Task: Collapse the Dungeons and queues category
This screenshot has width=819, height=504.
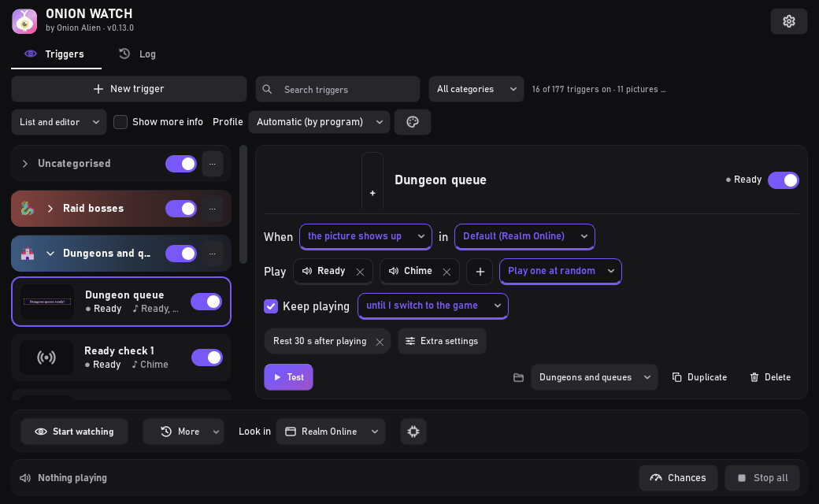Action: coord(50,254)
